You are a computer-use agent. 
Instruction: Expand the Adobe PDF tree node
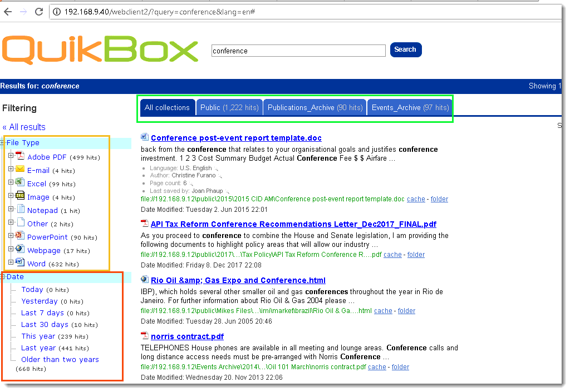coord(11,156)
